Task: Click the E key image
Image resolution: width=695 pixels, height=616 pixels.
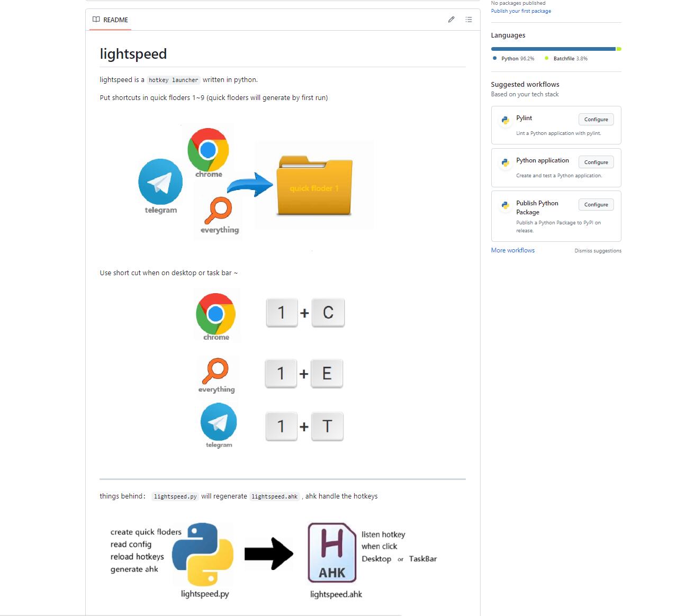Action: pyautogui.click(x=327, y=374)
